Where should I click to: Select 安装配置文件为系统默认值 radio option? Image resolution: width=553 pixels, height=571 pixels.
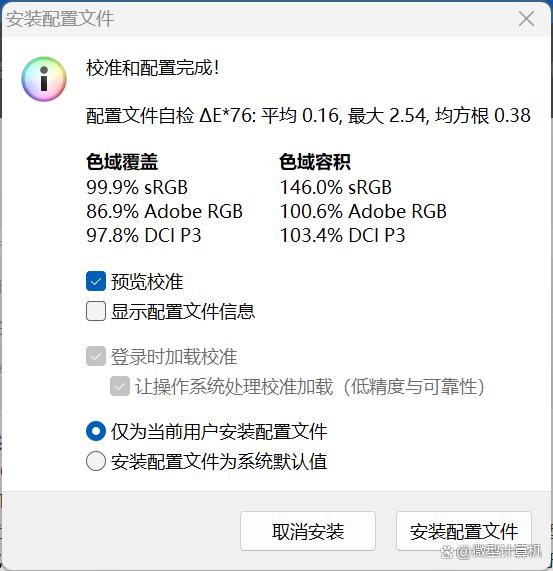point(96,461)
